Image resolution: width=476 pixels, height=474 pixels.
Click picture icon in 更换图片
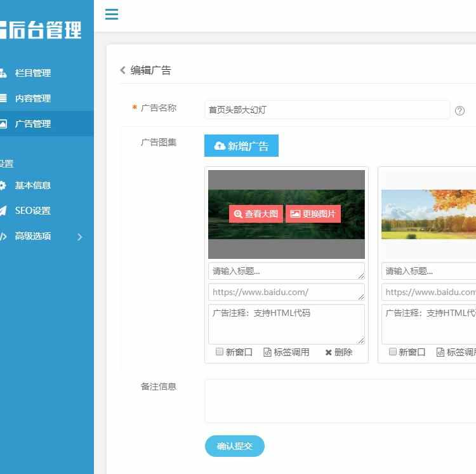[295, 214]
